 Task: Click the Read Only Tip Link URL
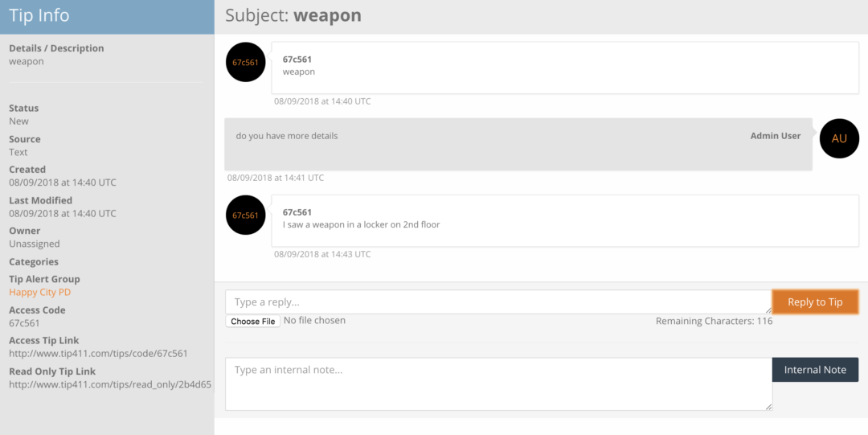pos(110,384)
